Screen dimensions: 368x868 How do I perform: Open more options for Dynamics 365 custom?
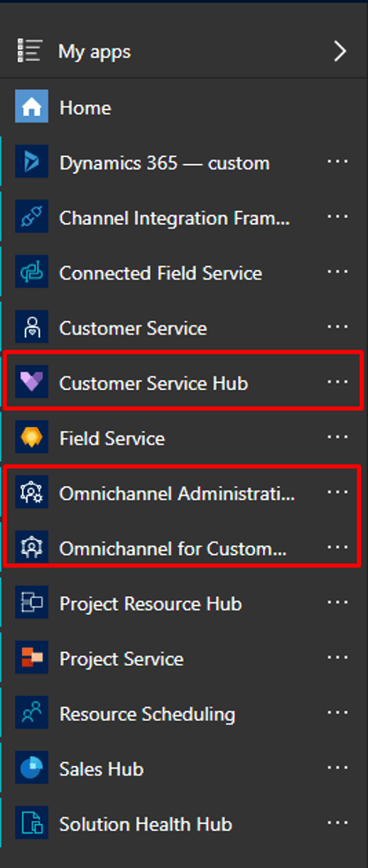(337, 161)
